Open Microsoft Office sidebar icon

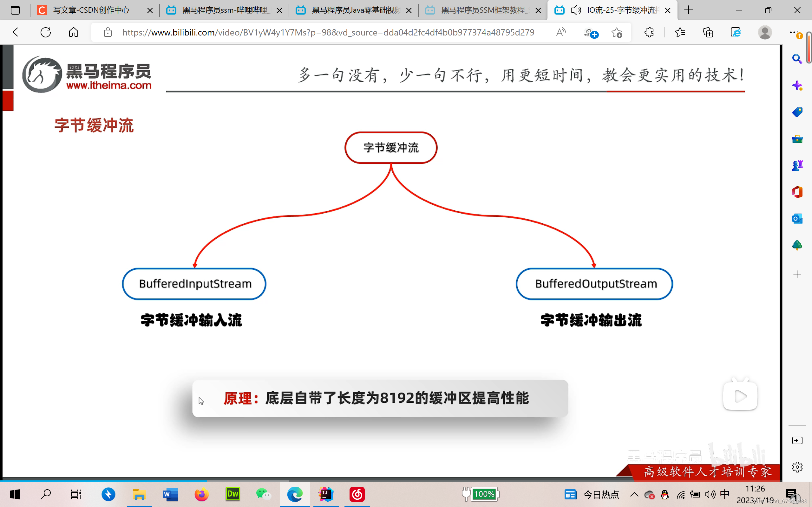pyautogui.click(x=797, y=192)
